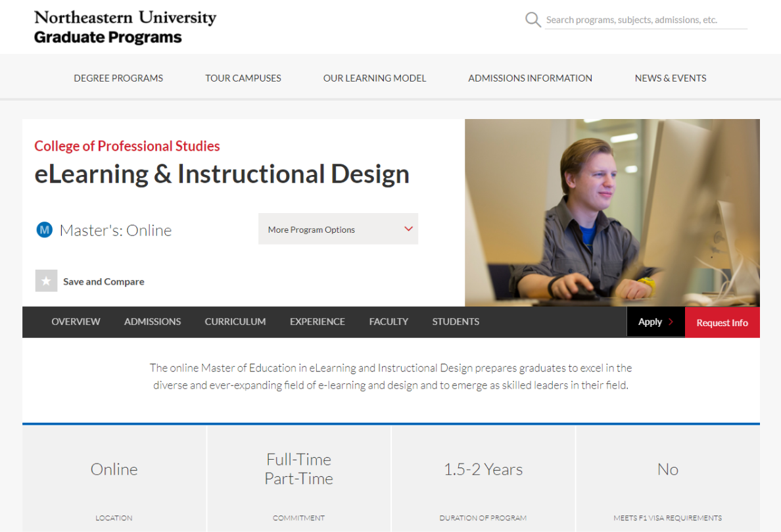Switch to the Admissions tab
The height and width of the screenshot is (532, 781).
click(153, 322)
